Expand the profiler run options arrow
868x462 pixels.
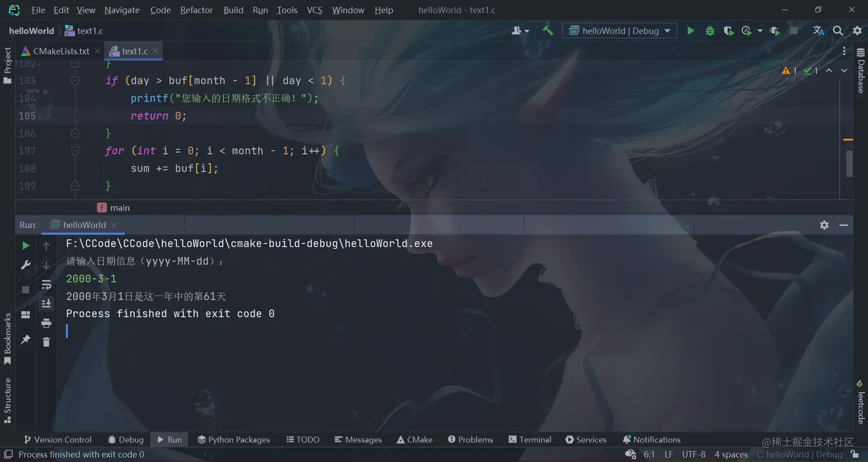tap(760, 30)
